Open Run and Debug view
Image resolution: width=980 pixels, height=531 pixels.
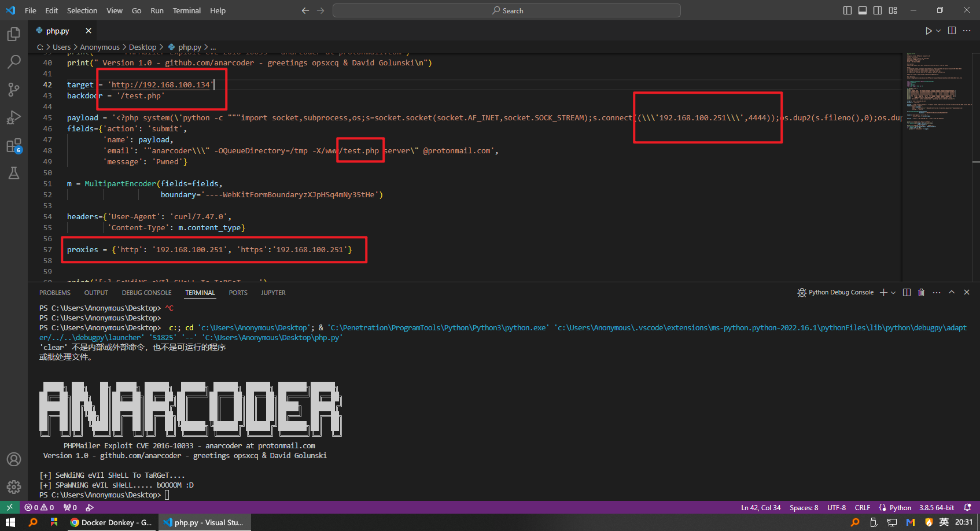point(14,117)
